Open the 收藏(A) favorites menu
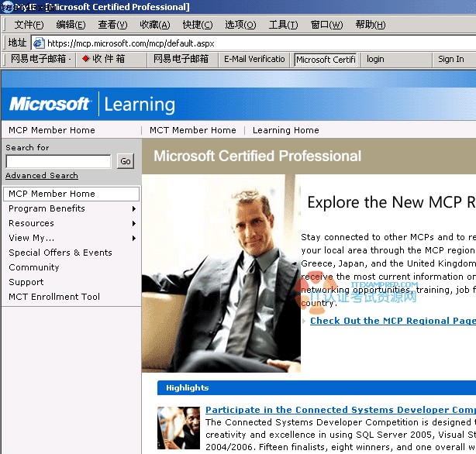 point(154,25)
